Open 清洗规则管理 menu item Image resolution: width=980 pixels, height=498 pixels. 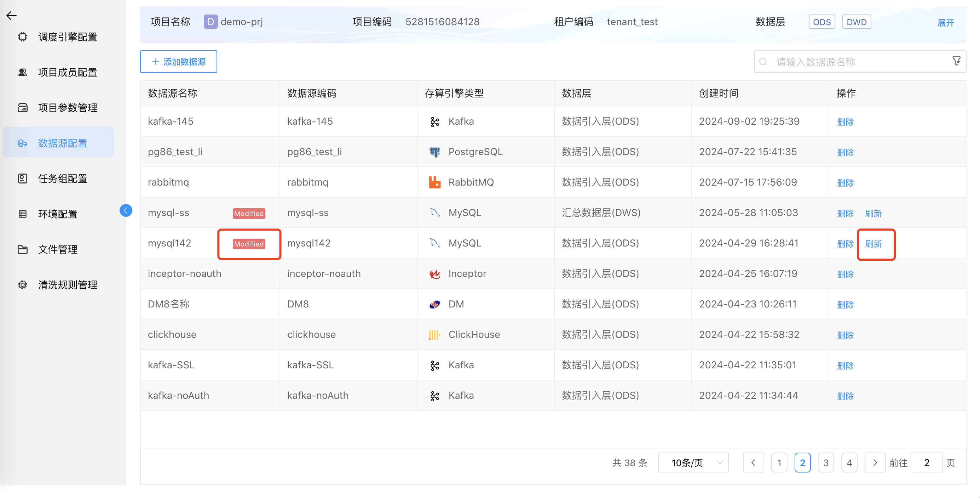click(x=67, y=285)
